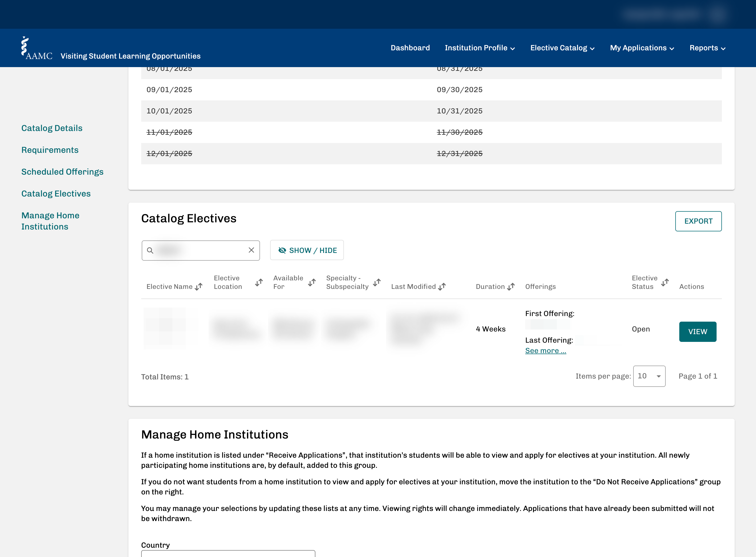Image resolution: width=756 pixels, height=557 pixels.
Task: Open My Applications dropdown
Action: click(642, 48)
